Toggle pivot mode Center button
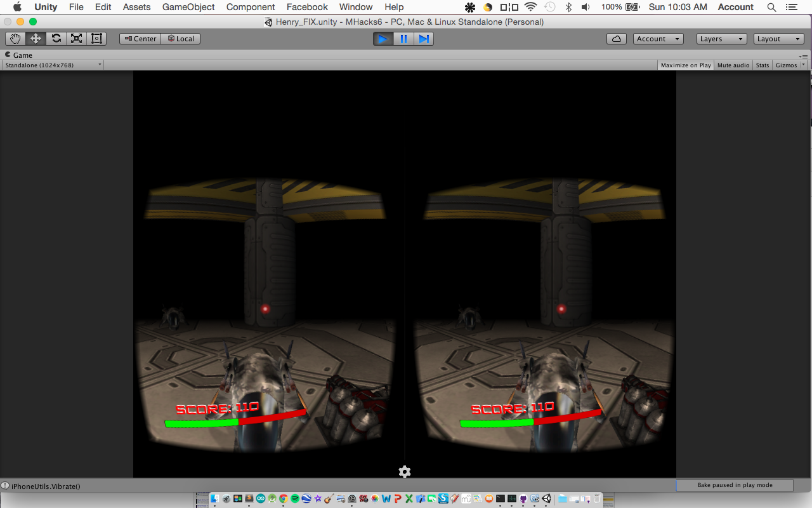Image resolution: width=812 pixels, height=508 pixels. [x=140, y=39]
